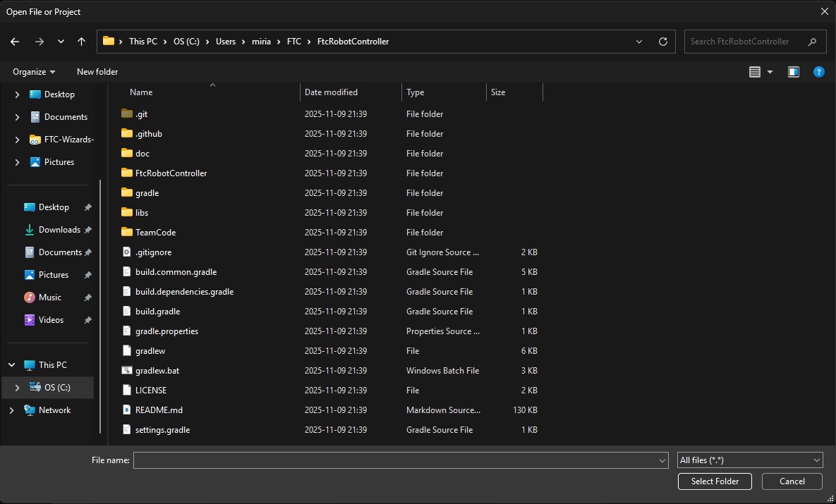Expand the Network tree item
Image resolution: width=836 pixels, height=504 pixels.
coord(11,410)
